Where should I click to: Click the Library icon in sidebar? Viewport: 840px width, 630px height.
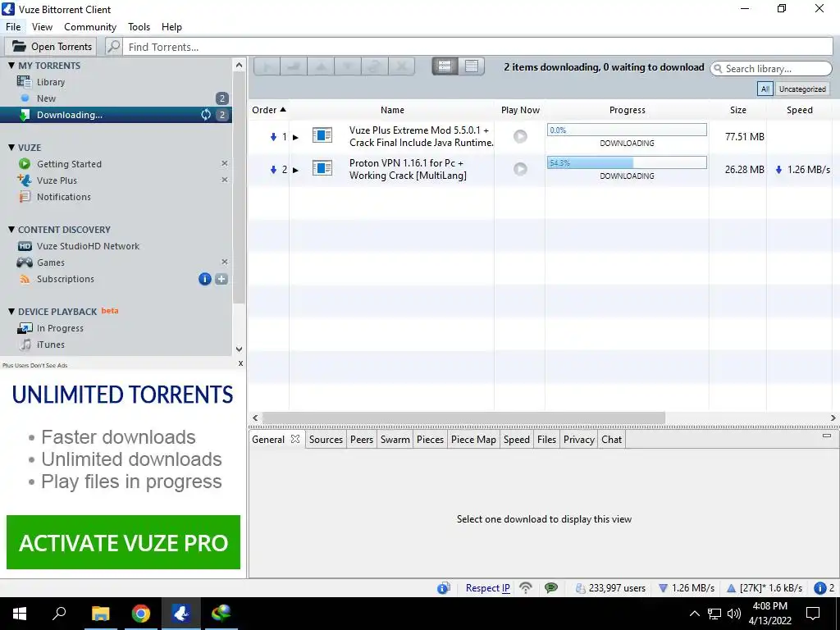pyautogui.click(x=24, y=81)
